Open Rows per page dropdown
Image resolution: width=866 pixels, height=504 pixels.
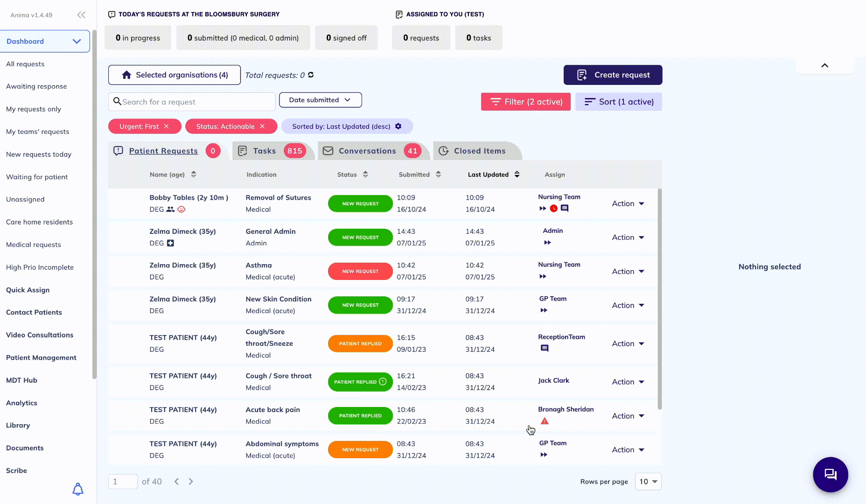coord(648,481)
